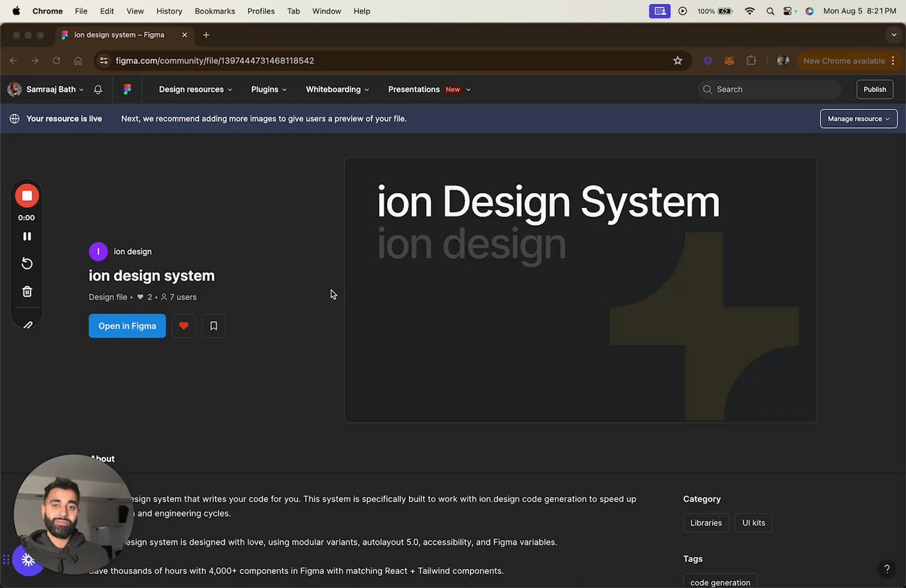Expand the Whiteboarding dropdown
Image resolution: width=906 pixels, height=588 pixels.
[x=338, y=89]
